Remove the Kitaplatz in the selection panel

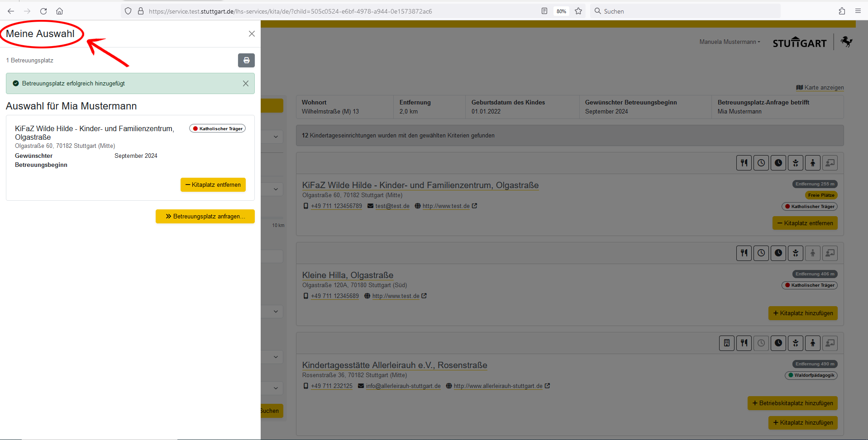pyautogui.click(x=213, y=185)
